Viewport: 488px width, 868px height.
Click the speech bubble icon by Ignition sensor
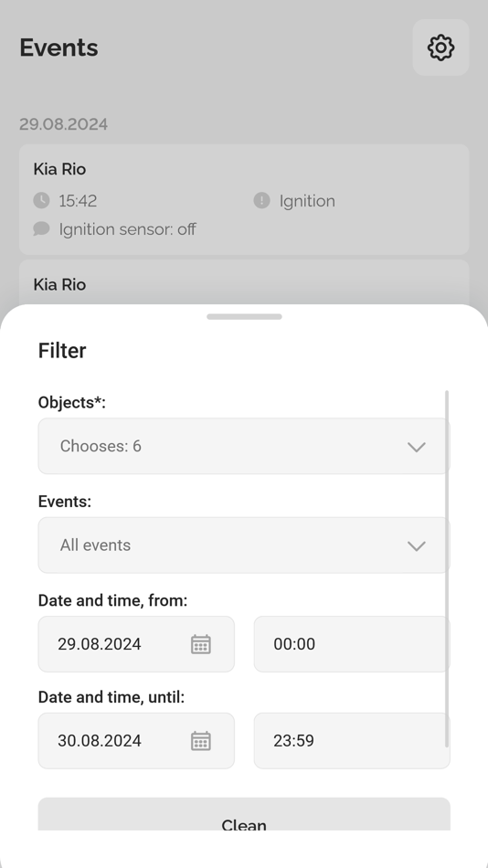(41, 228)
